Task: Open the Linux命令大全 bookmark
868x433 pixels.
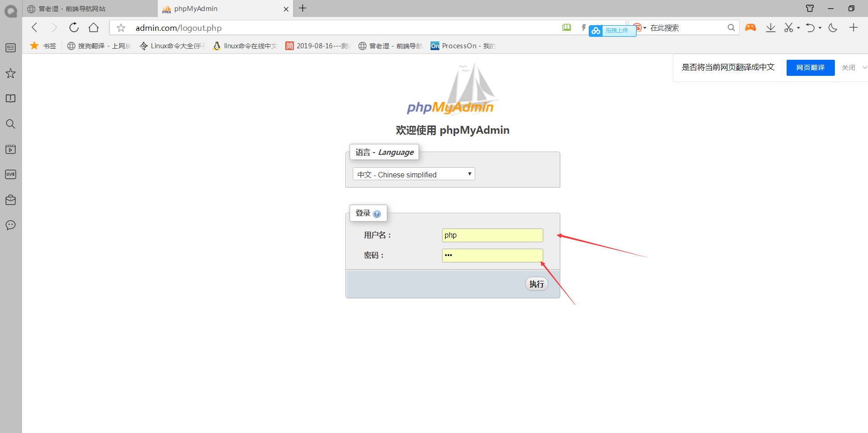Action: (172, 46)
